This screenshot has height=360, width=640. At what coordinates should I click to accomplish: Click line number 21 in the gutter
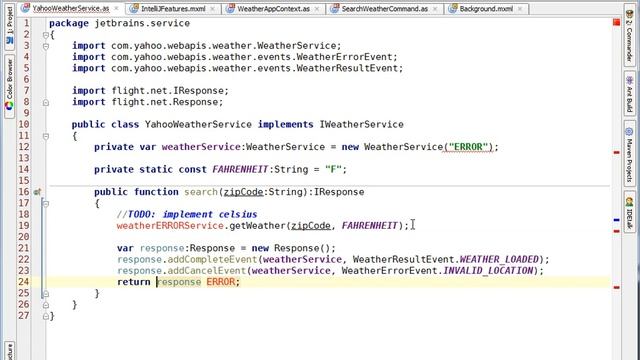tap(24, 248)
